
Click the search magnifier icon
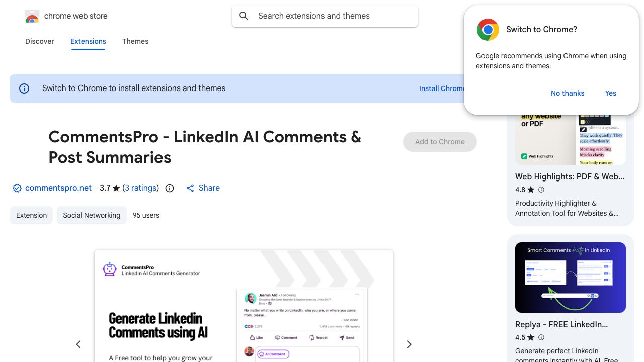pyautogui.click(x=244, y=16)
